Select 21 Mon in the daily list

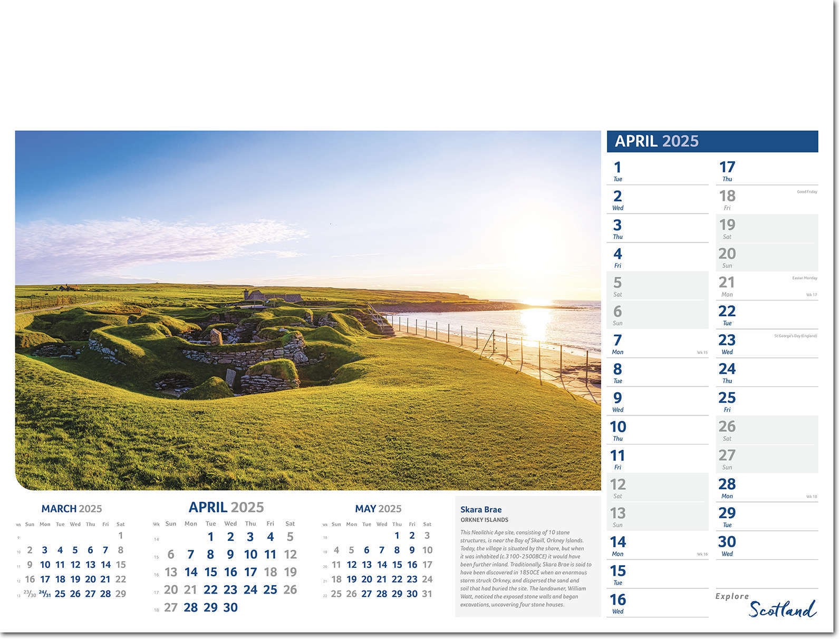point(767,286)
